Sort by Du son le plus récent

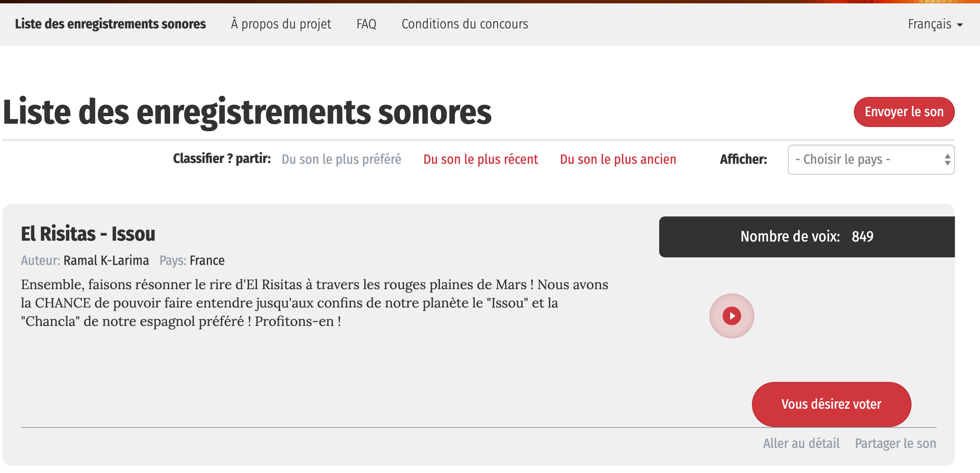(x=480, y=159)
